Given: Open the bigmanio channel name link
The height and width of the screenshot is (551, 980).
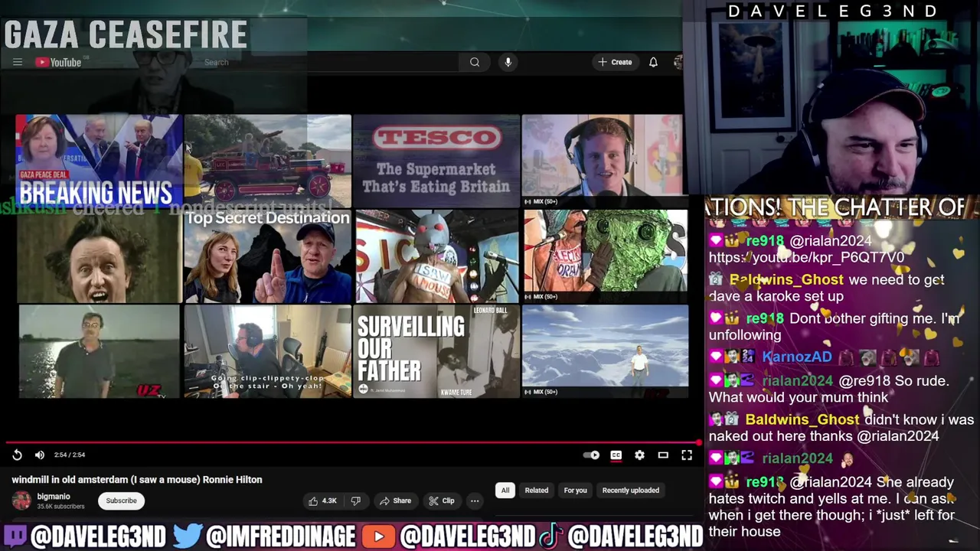Looking at the screenshot, I should pyautogui.click(x=54, y=496).
